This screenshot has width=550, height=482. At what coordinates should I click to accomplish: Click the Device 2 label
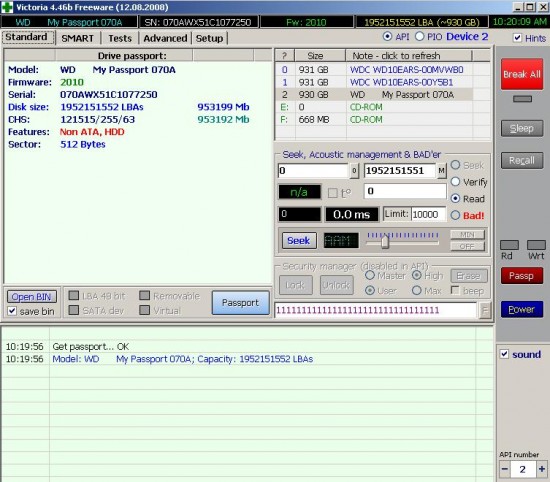click(467, 36)
